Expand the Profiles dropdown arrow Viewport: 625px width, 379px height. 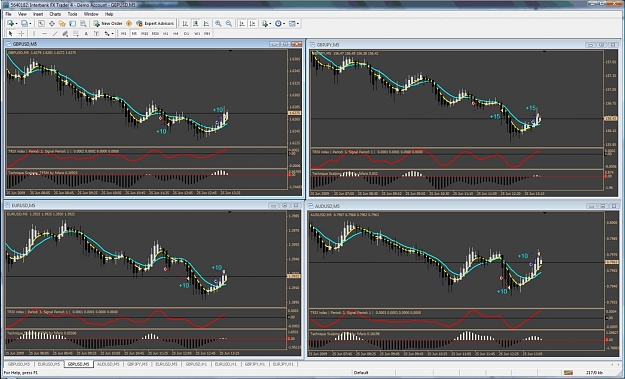click(30, 24)
